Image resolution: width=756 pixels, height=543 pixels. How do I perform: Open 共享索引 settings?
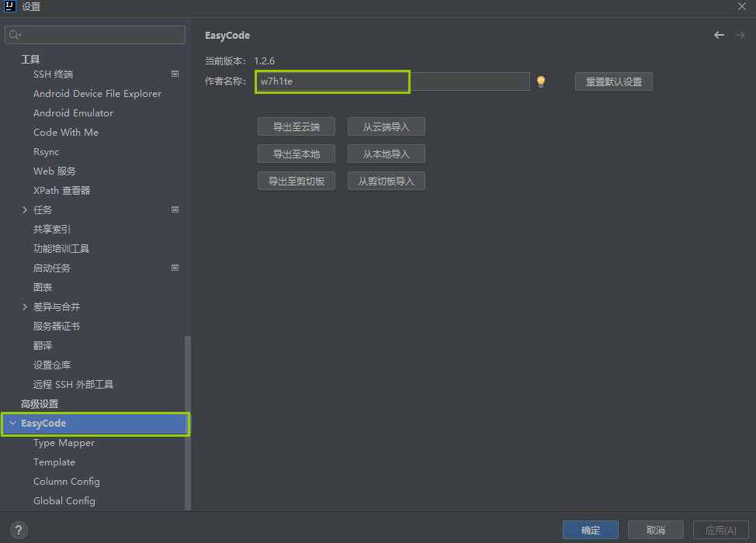pos(51,230)
